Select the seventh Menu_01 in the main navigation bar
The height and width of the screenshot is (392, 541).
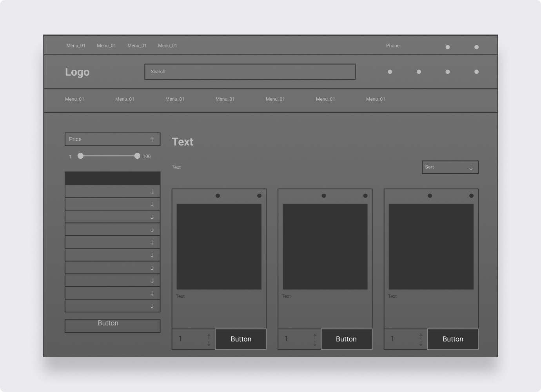[x=376, y=99]
